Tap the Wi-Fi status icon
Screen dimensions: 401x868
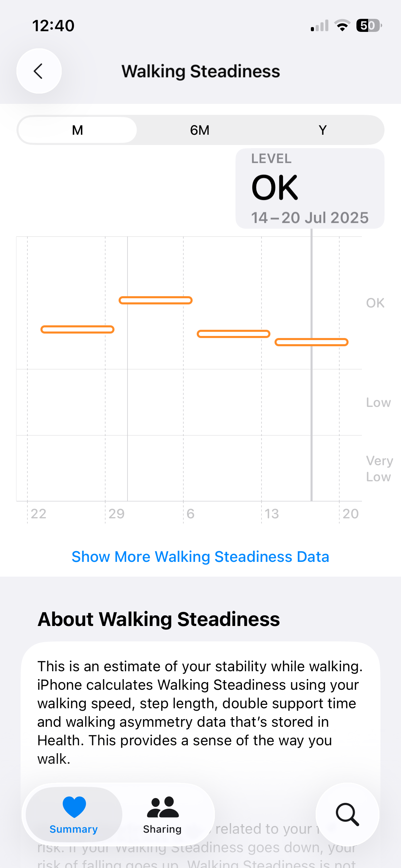[x=342, y=26]
